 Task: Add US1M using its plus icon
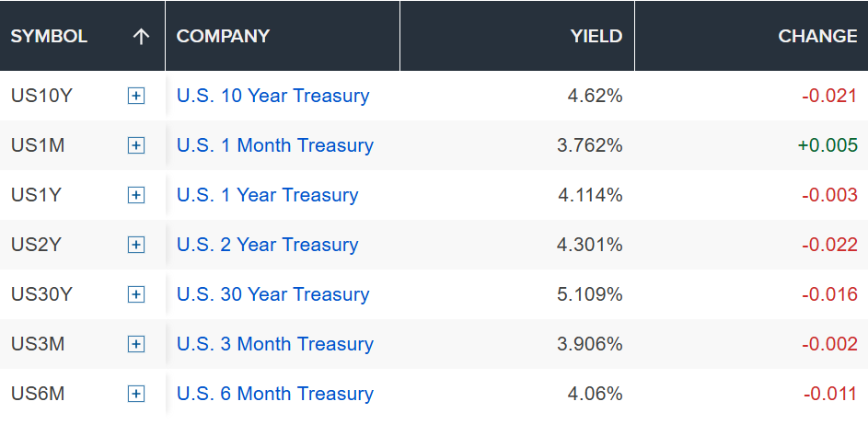tap(136, 145)
